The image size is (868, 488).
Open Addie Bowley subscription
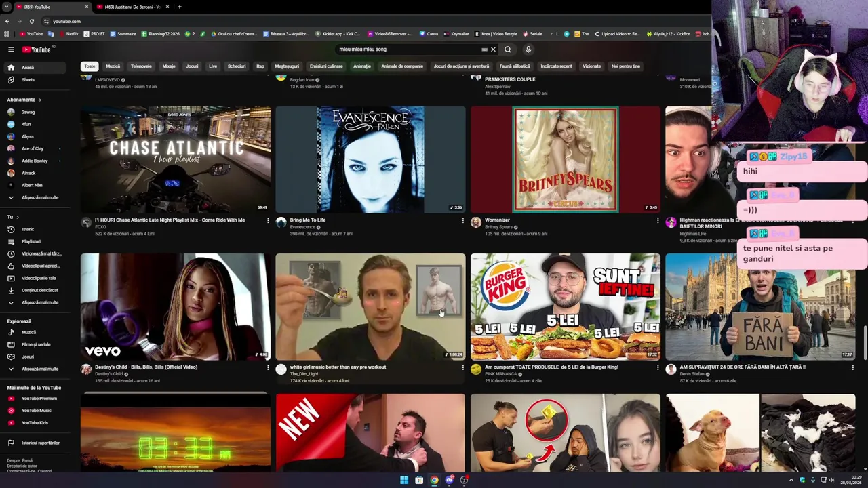pyautogui.click(x=33, y=161)
